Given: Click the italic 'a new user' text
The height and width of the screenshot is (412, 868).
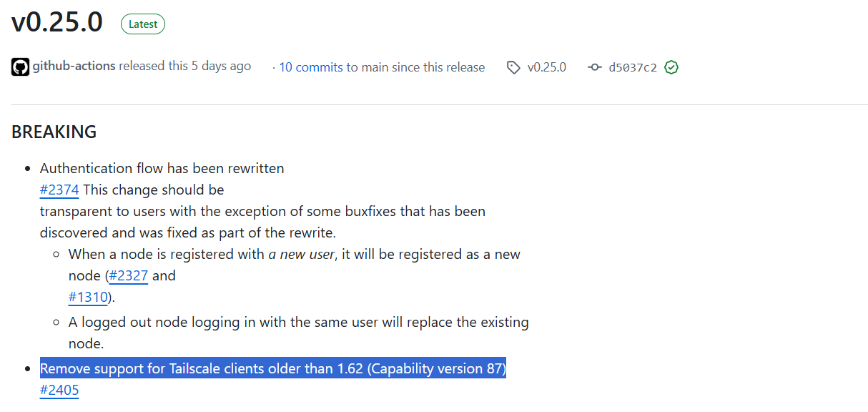Looking at the screenshot, I should [302, 254].
